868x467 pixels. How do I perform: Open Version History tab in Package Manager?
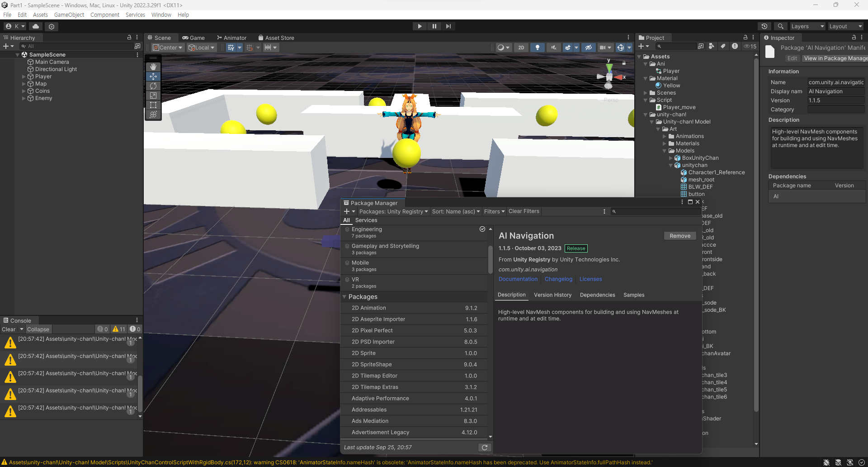552,295
